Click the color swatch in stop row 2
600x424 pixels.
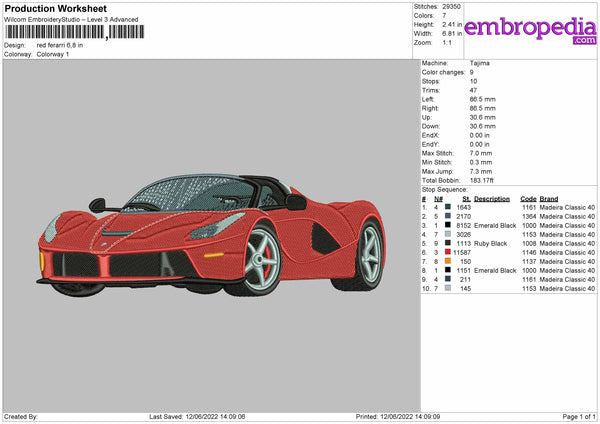pos(448,216)
